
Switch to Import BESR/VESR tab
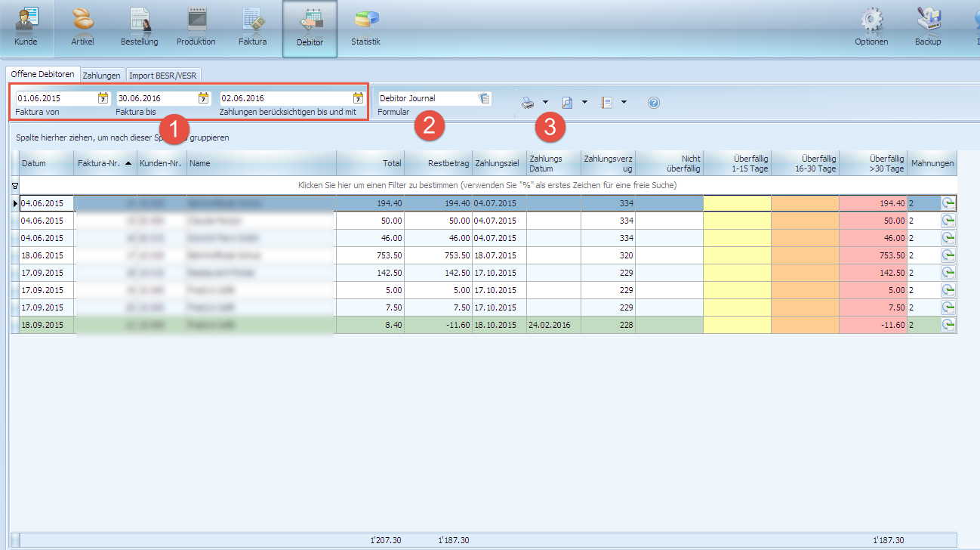pos(162,76)
